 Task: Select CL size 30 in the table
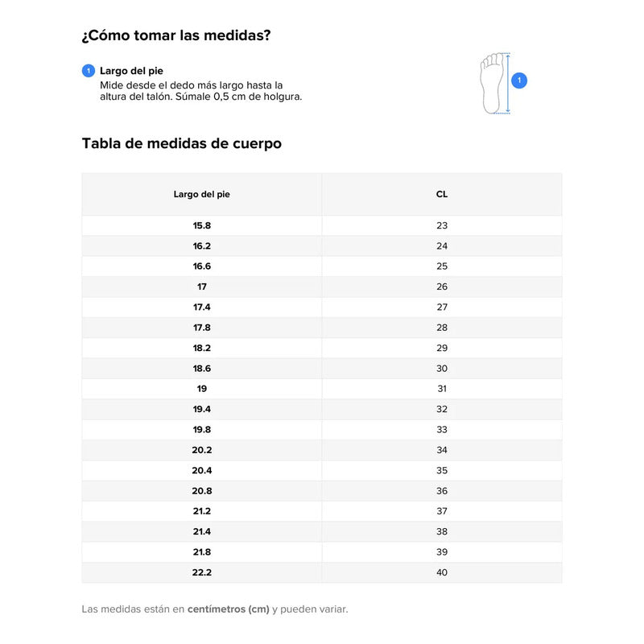(442, 368)
